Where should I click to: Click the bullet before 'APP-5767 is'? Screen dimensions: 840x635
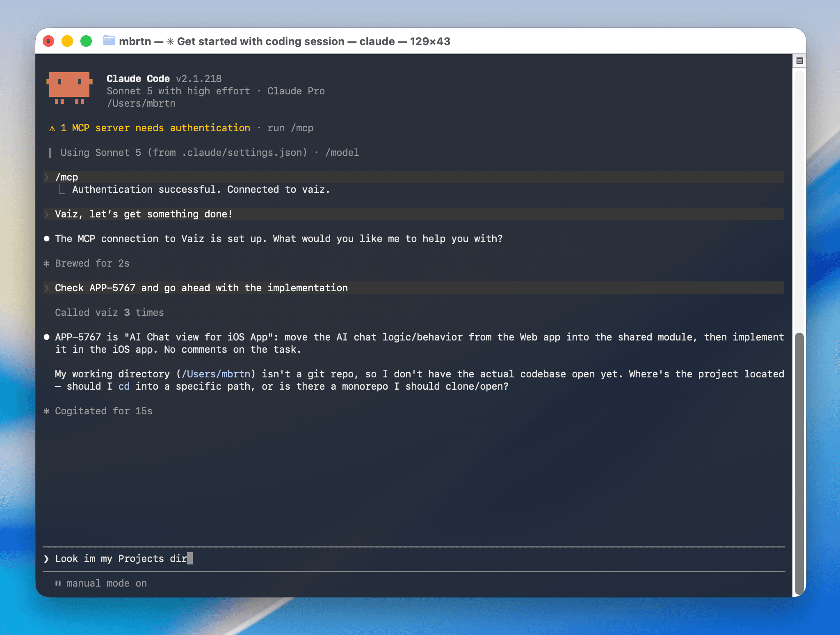(47, 337)
